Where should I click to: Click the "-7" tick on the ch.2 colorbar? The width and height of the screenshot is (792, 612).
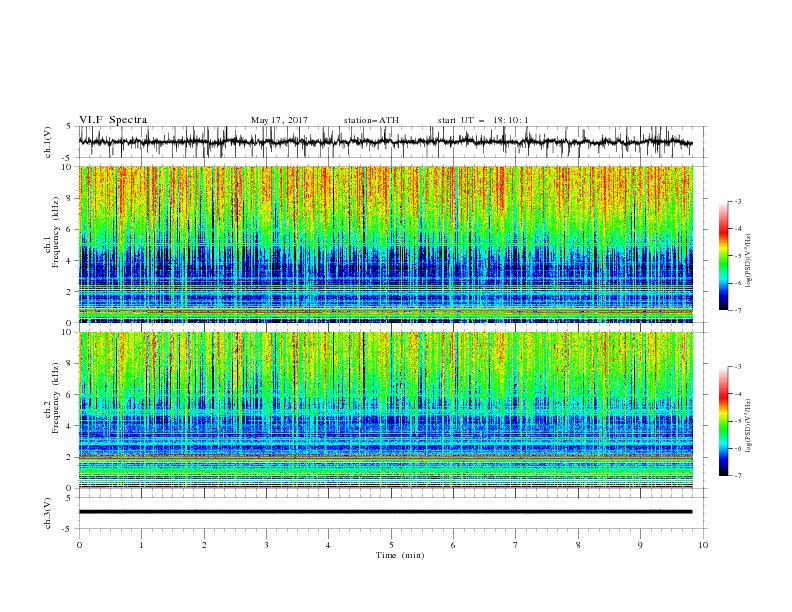coord(737,476)
